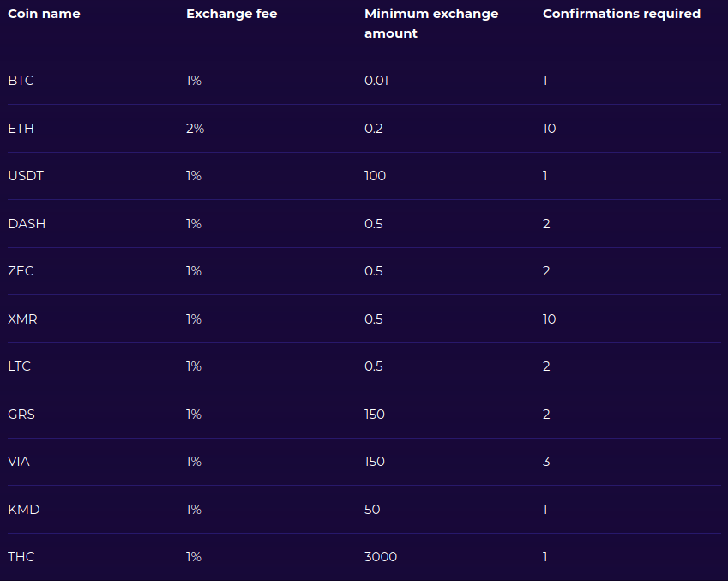Select the ZEC coin name cell
728x581 pixels.
[21, 271]
